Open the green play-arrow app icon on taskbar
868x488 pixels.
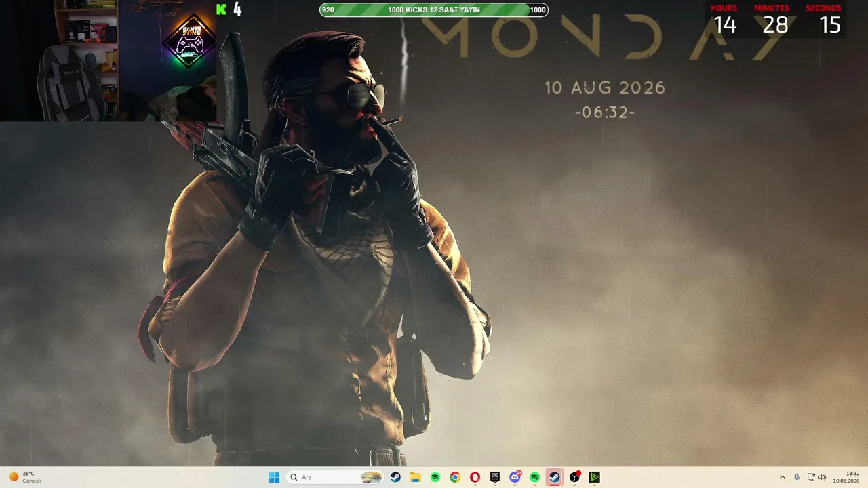click(595, 477)
